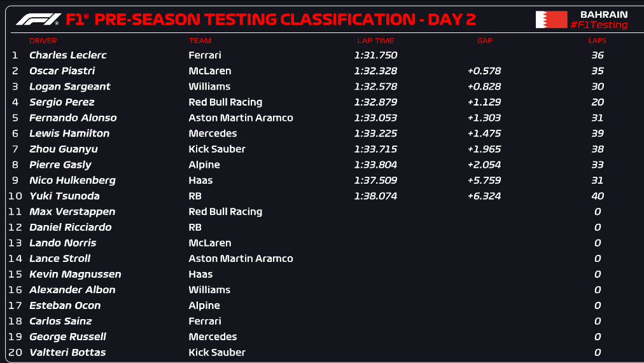Click the DRIVER column header
The height and width of the screenshot is (363, 644).
click(43, 41)
